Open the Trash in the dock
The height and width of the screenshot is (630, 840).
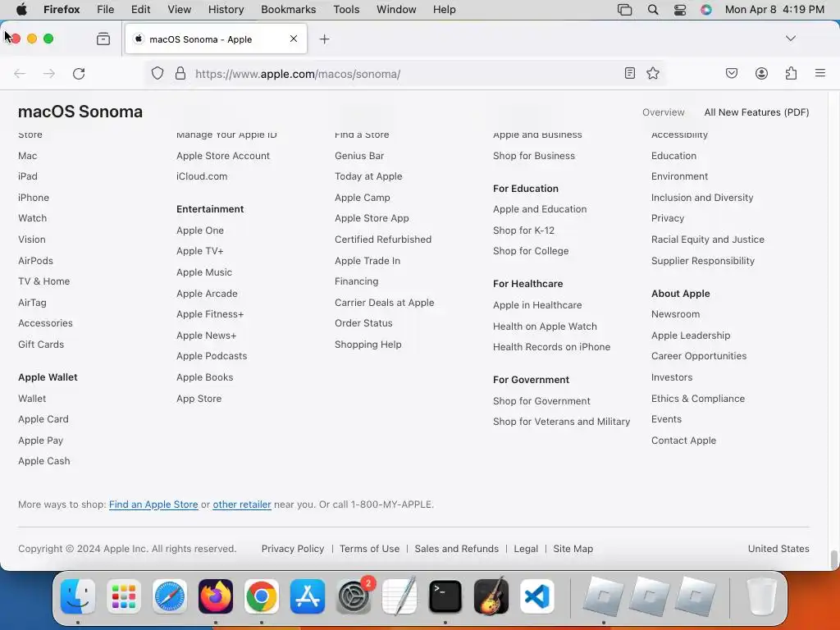(x=762, y=596)
